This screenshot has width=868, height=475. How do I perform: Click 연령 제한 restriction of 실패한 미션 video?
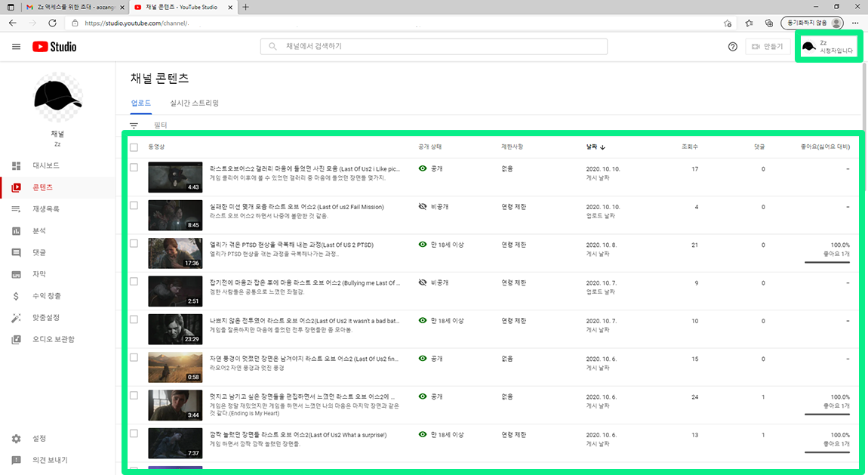514,206
